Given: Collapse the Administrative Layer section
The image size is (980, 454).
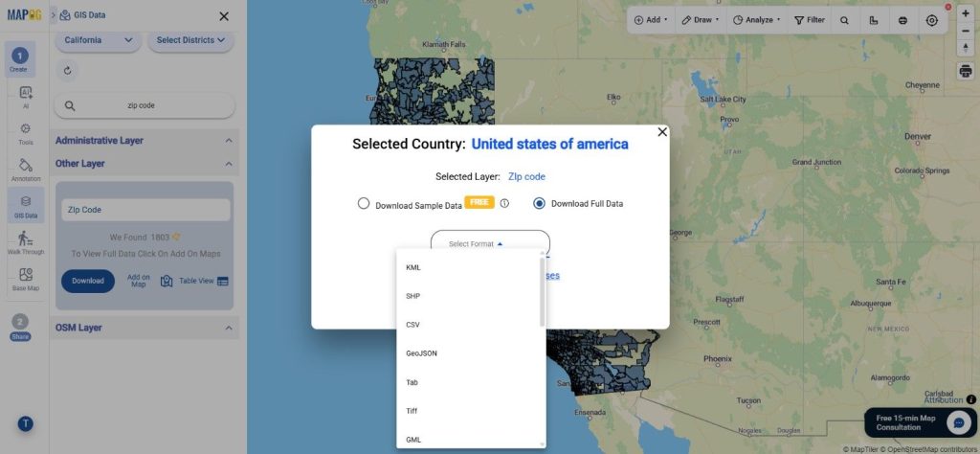Looking at the screenshot, I should click(x=229, y=141).
